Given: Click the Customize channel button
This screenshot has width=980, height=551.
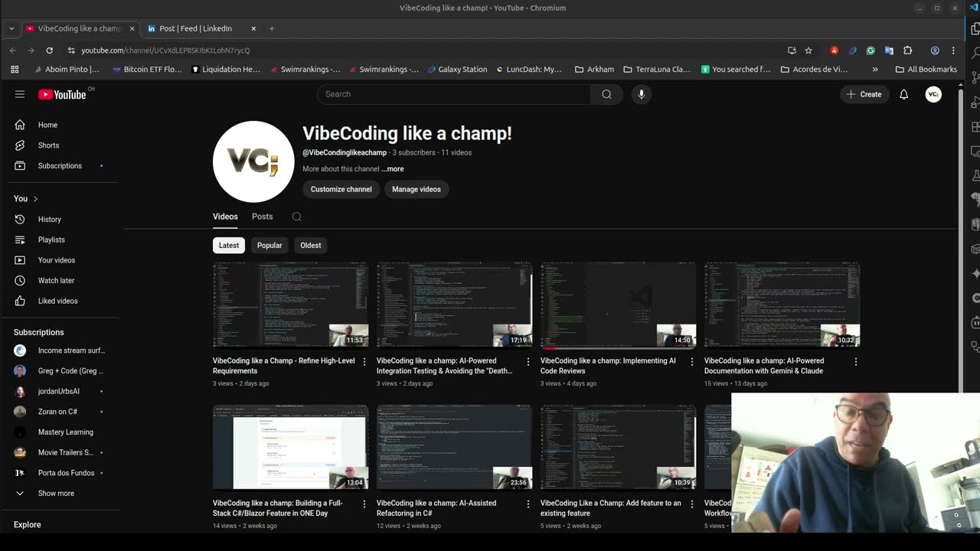Looking at the screenshot, I should coord(341,189).
